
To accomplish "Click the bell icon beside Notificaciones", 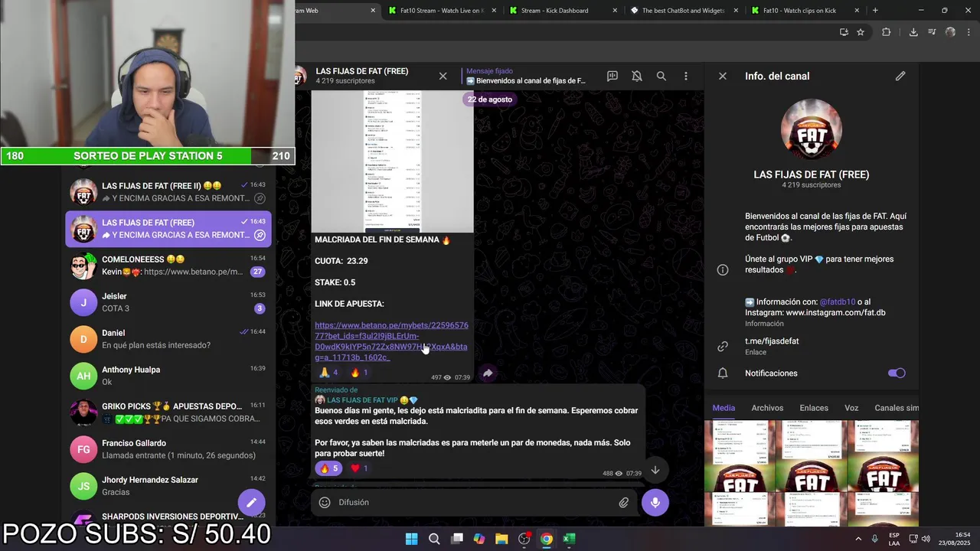I will pos(723,373).
